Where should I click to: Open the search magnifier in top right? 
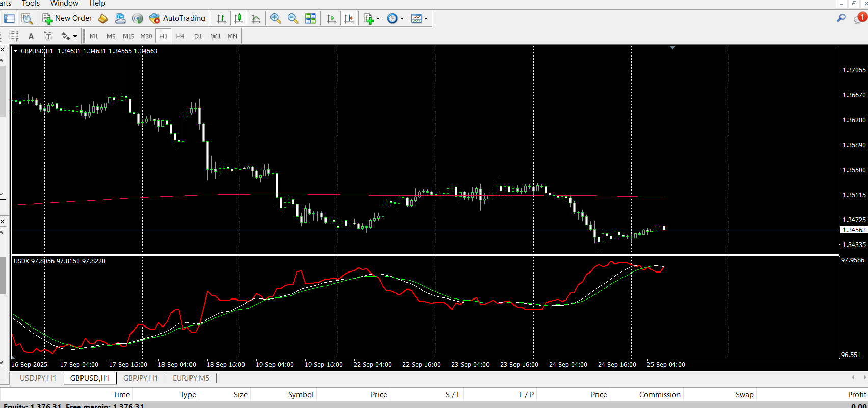[841, 18]
